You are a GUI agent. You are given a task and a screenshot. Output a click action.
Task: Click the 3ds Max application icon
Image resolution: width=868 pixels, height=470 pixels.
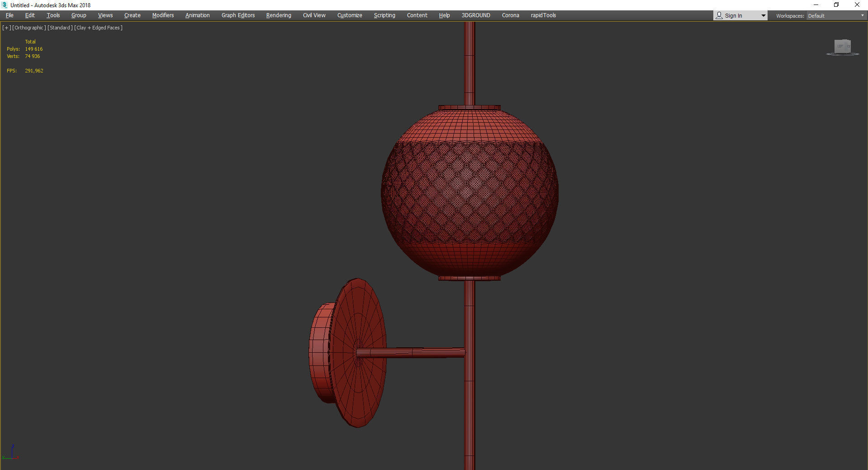coord(5,5)
